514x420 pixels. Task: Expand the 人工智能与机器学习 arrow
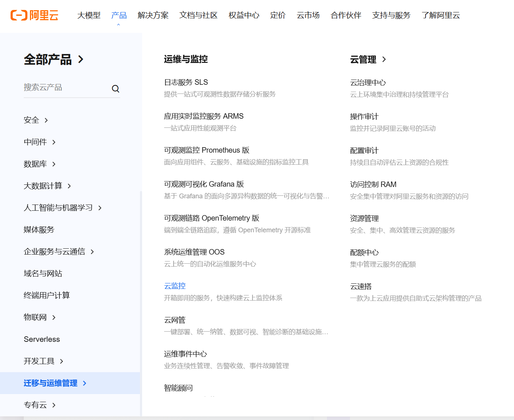pyautogui.click(x=100, y=208)
